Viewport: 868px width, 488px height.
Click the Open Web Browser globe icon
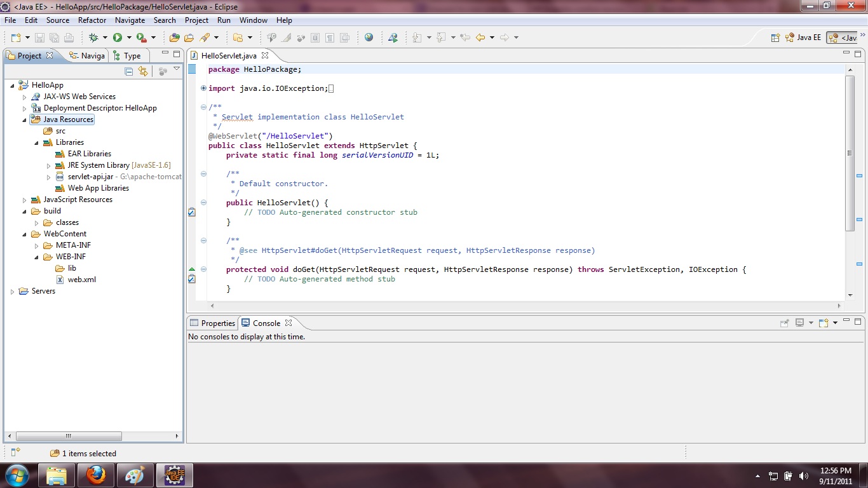click(x=369, y=37)
